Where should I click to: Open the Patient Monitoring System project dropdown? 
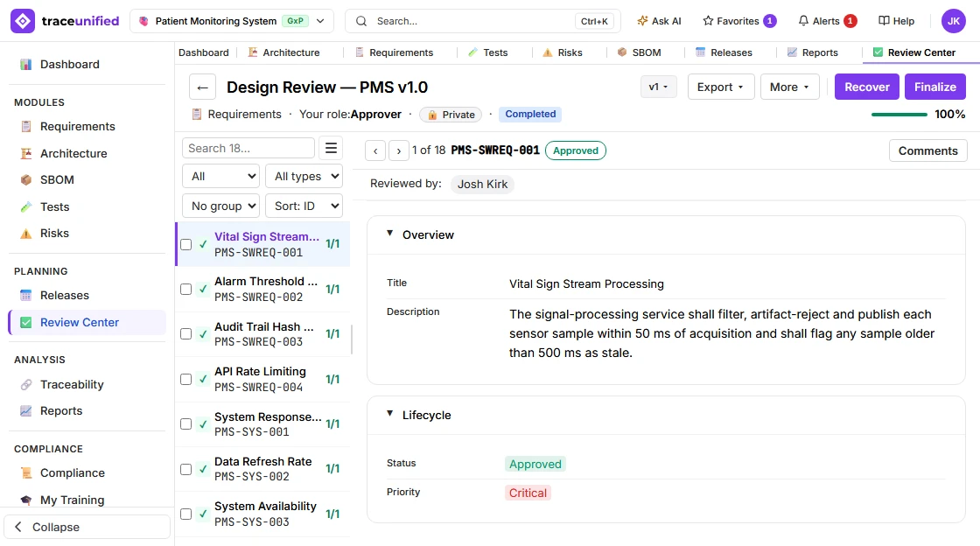tap(231, 21)
